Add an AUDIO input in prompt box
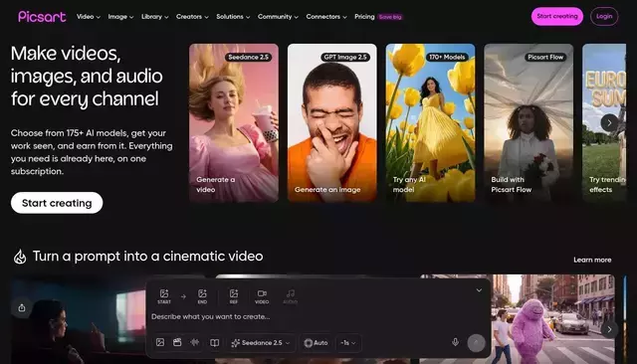 tap(290, 296)
